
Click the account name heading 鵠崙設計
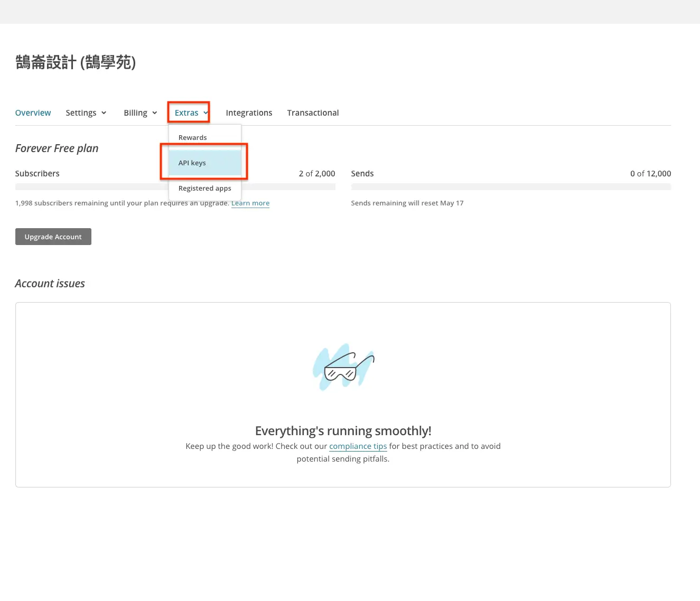[76, 62]
